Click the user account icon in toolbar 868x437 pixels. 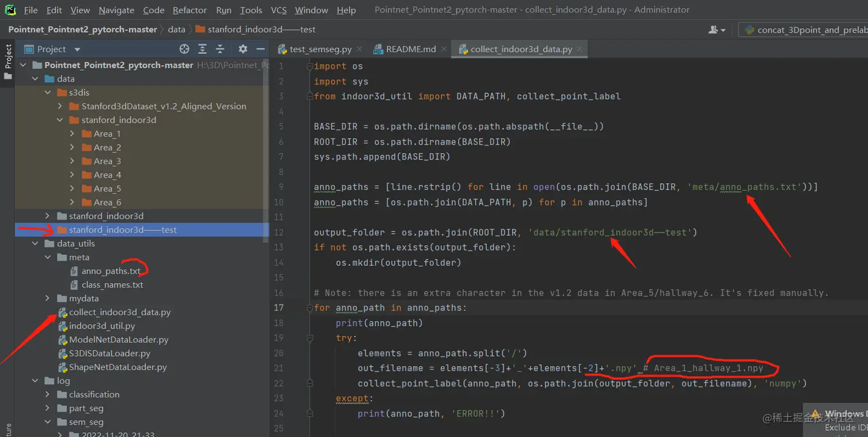(x=717, y=30)
